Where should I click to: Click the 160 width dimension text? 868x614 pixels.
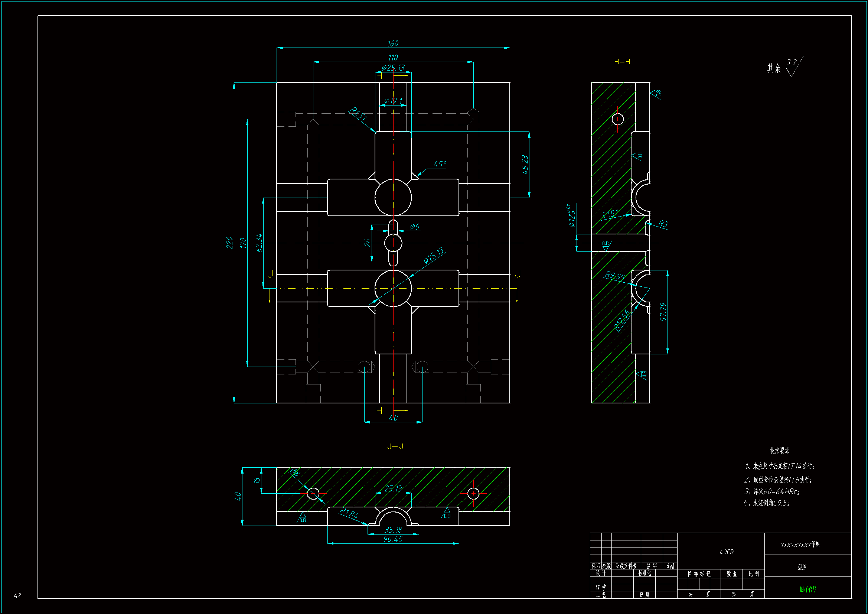coord(393,43)
